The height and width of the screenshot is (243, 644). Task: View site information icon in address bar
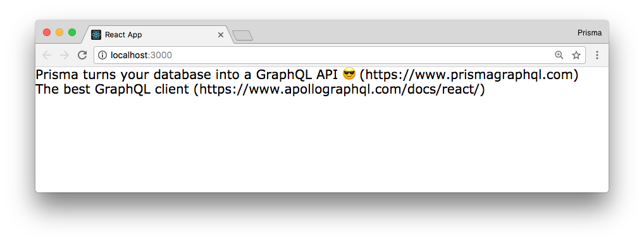(102, 55)
